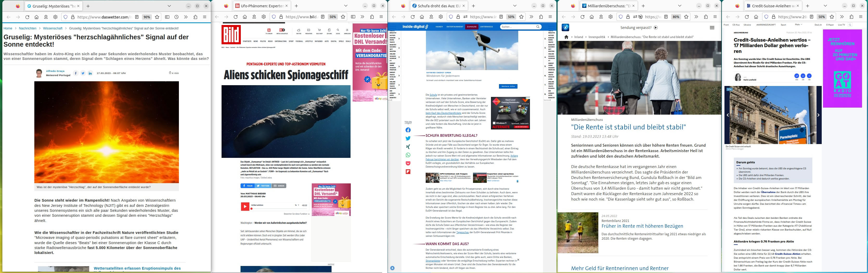Open the search magnifier on inside digital
This screenshot has height=273, width=868.
pos(538,27)
